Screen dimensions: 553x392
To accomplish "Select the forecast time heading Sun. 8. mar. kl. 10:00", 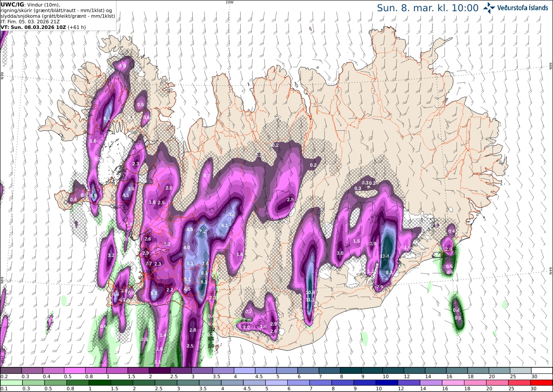I will [x=428, y=8].
